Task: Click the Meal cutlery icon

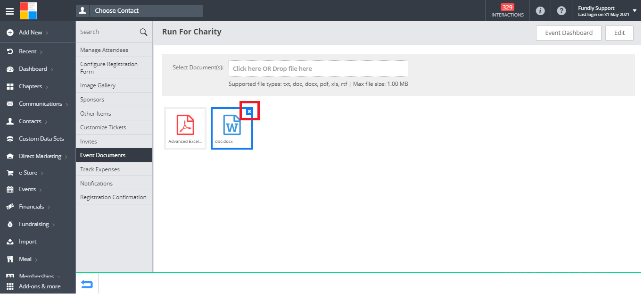Action: click(x=10, y=259)
